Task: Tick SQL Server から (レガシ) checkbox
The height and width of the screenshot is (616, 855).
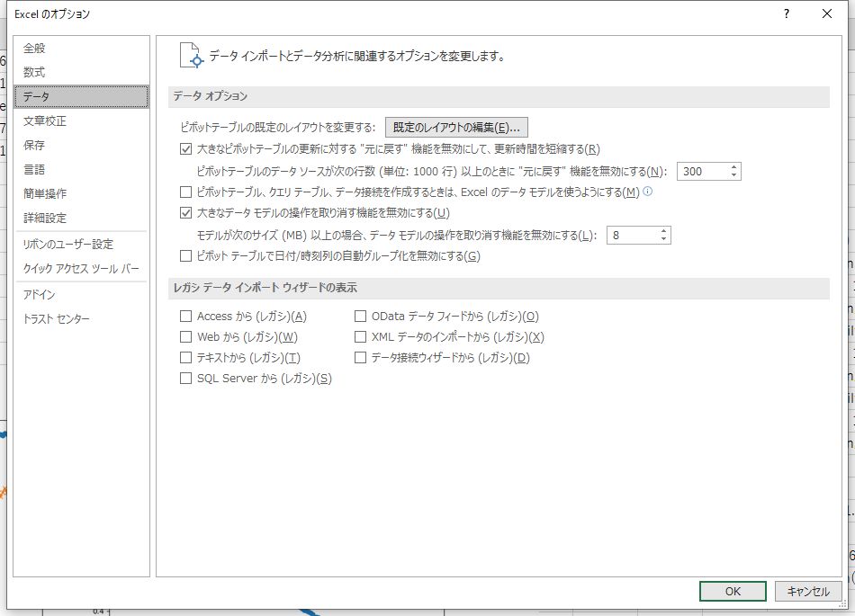Action: click(x=186, y=379)
